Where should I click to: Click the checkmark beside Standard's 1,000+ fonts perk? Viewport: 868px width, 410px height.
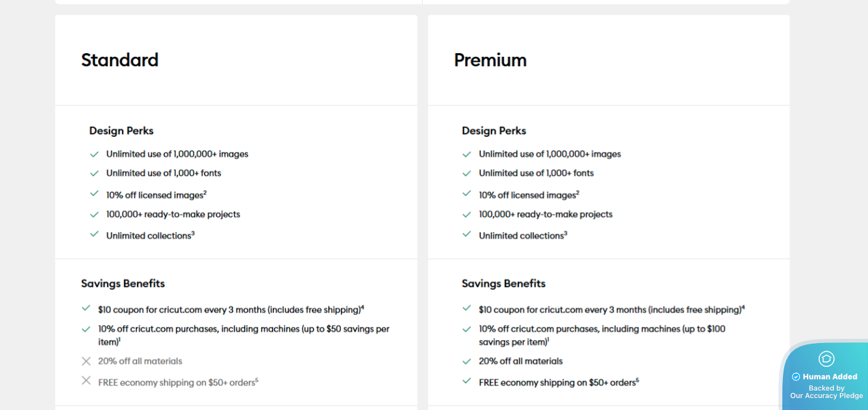pos(94,173)
